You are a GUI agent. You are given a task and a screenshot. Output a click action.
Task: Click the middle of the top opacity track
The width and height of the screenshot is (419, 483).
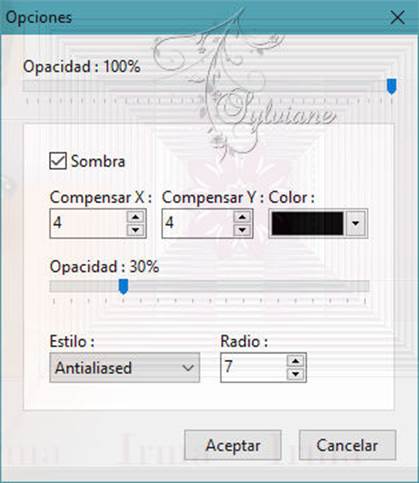(210, 86)
